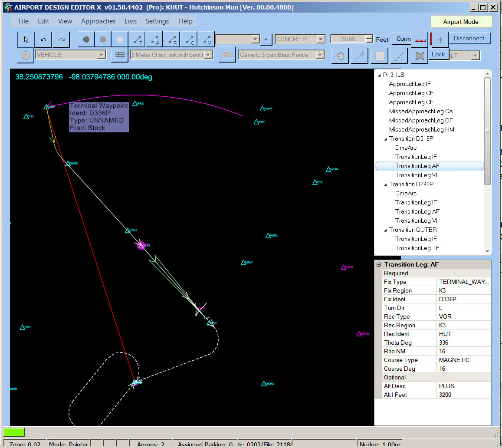Click the app icon in the title bar
Image resolution: width=502 pixels, height=448 pixels.
coord(8,7)
